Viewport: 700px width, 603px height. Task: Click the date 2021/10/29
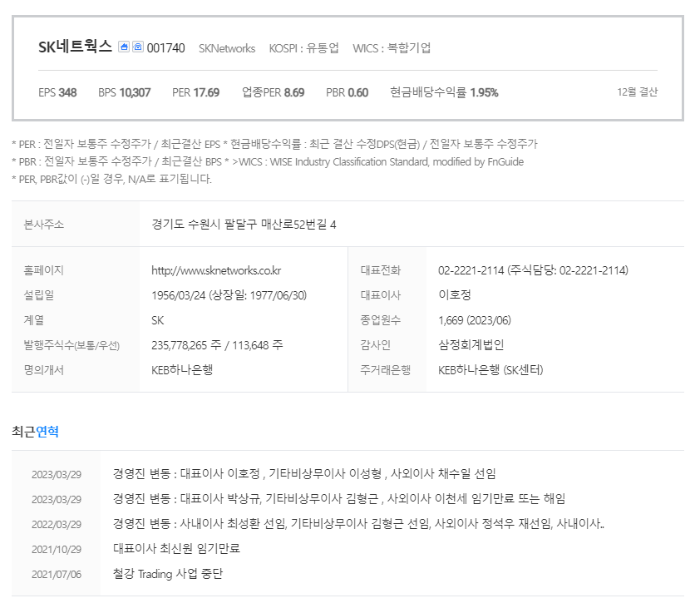tap(57, 550)
